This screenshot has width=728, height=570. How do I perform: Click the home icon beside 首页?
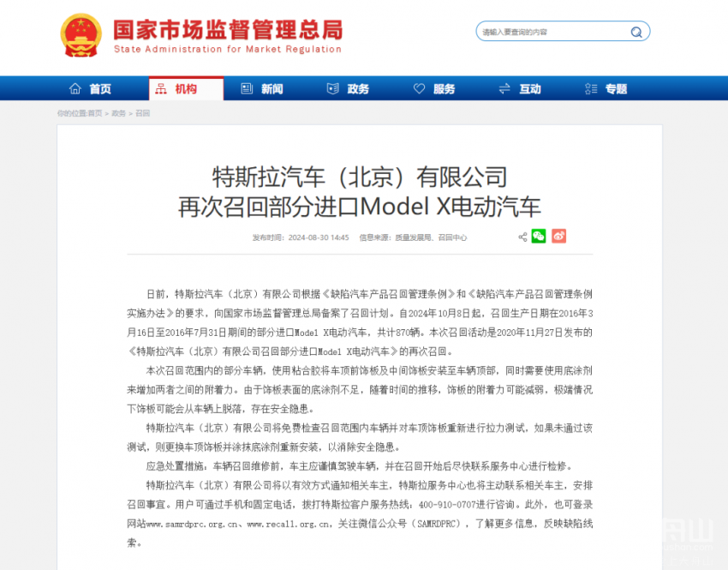[75, 88]
